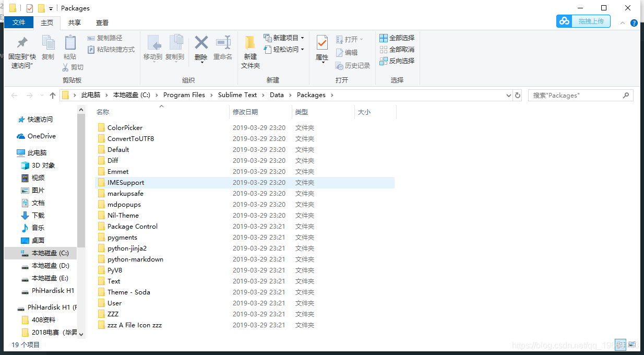Click the Copy icon in ribbon
The height and width of the screenshot is (355, 644).
[x=48, y=43]
